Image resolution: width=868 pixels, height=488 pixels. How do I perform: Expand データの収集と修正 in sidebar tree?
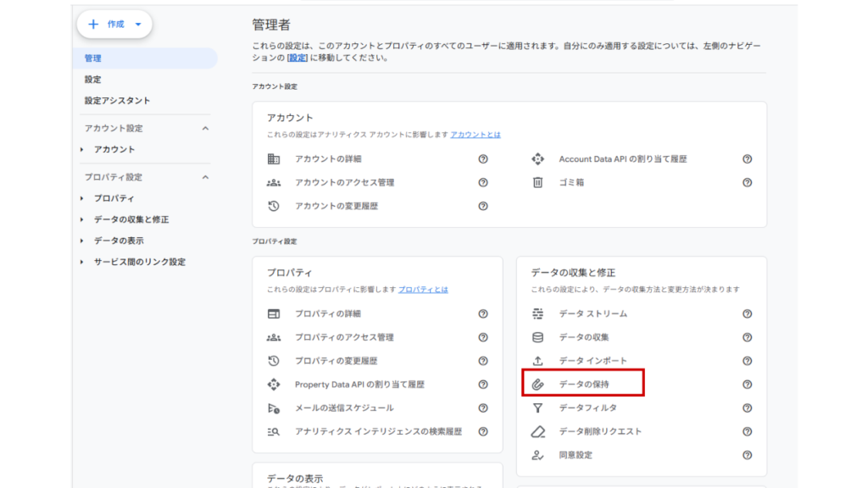82,219
